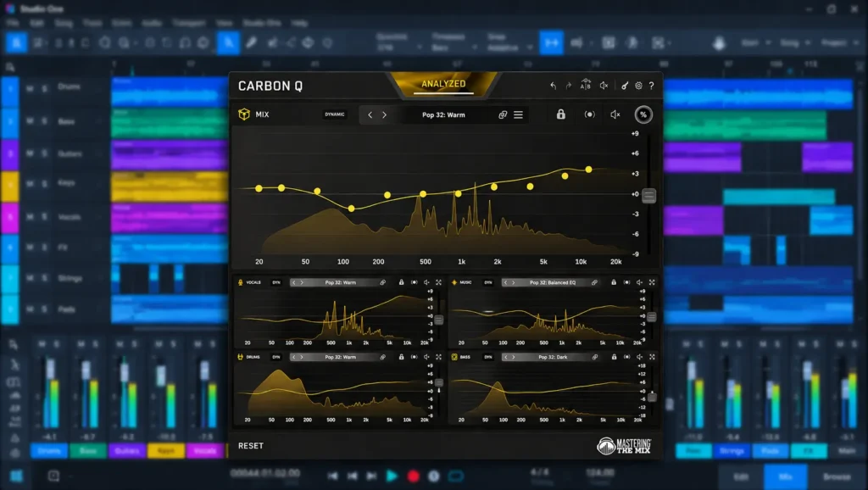The width and height of the screenshot is (868, 490).
Task: Click the red Record button in Studio One
Action: pyautogui.click(x=413, y=476)
